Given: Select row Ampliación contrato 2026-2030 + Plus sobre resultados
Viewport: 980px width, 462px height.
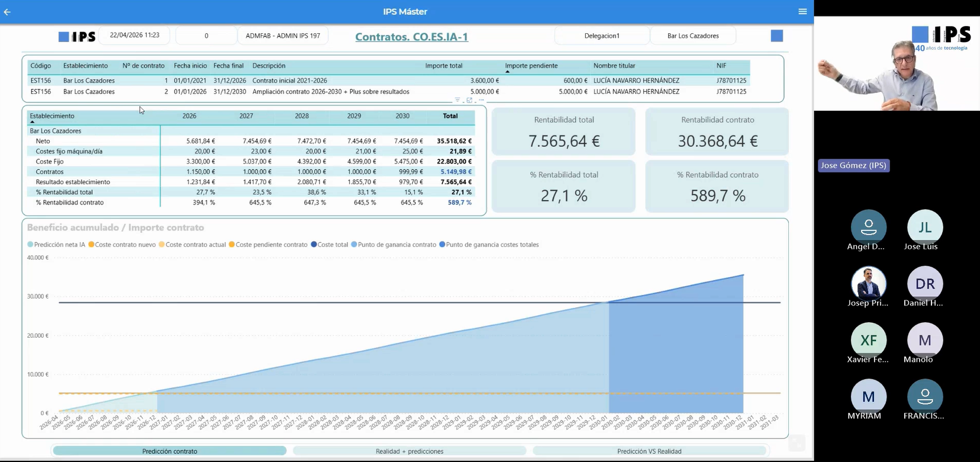Looking at the screenshot, I should (388, 92).
